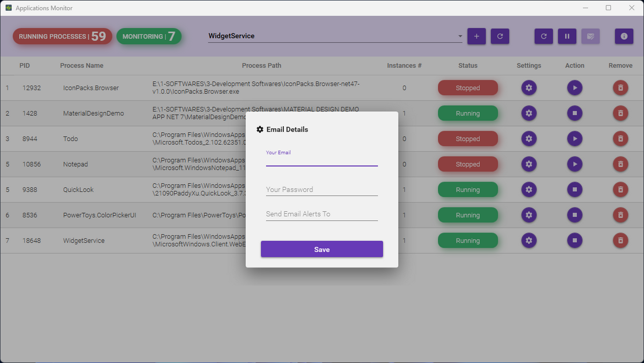Click the Monitoring 7 badge
Screen dimensions: 644x363
pyautogui.click(x=149, y=37)
